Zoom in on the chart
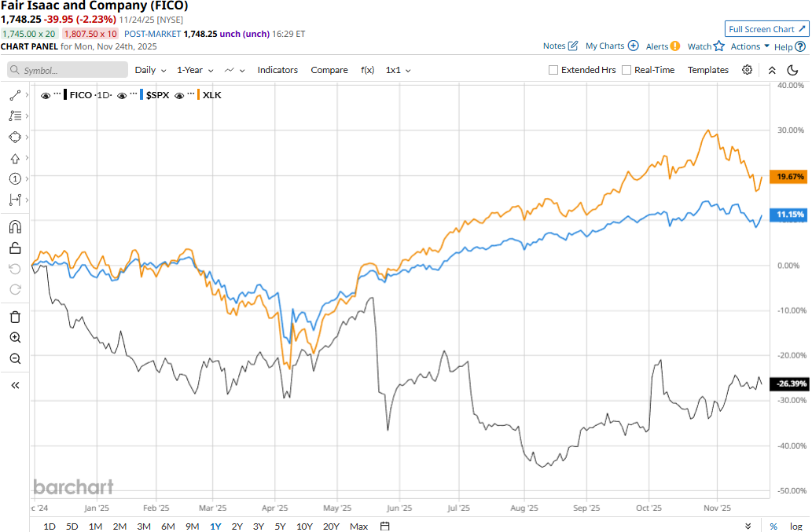The image size is (812, 532). (15, 337)
